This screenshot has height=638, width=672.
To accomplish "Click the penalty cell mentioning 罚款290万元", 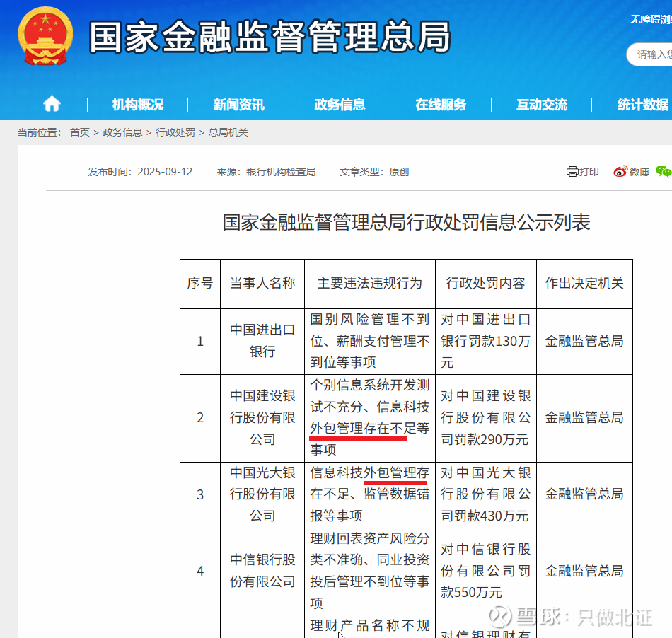I will [x=485, y=418].
